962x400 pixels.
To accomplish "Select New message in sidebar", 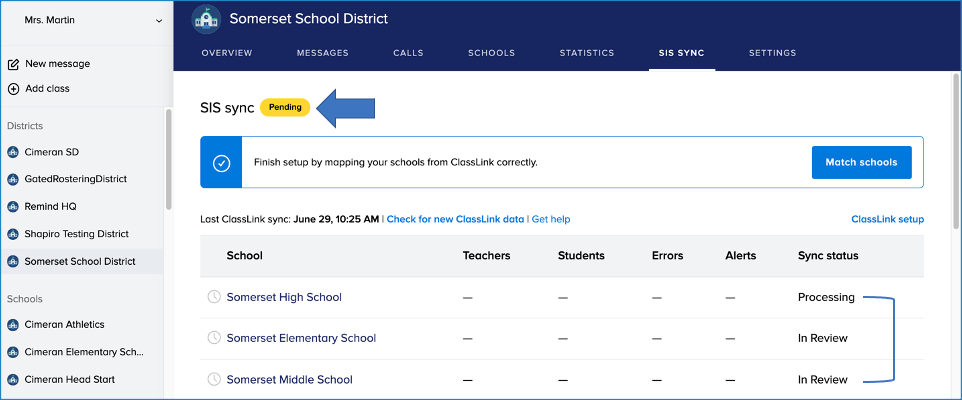I will tap(58, 64).
